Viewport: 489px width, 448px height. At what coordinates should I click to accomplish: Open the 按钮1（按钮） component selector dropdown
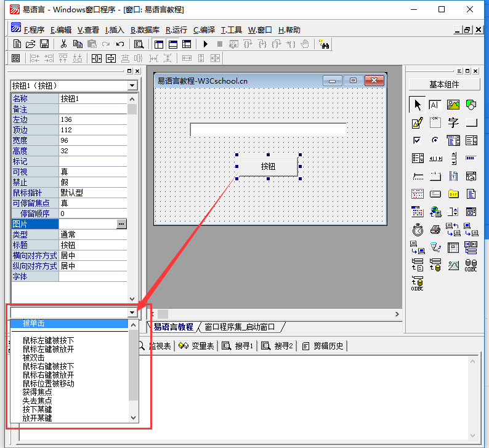pos(132,86)
